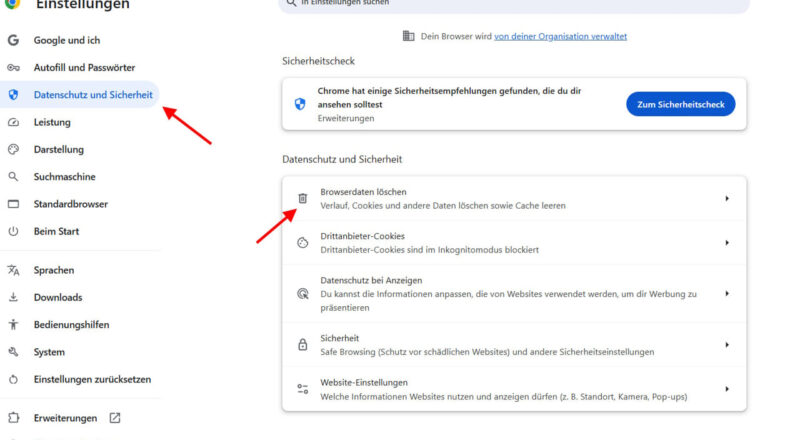Click the Erweiterungen subtext in Sicherheitscheck card
800x440 pixels.
346,118
